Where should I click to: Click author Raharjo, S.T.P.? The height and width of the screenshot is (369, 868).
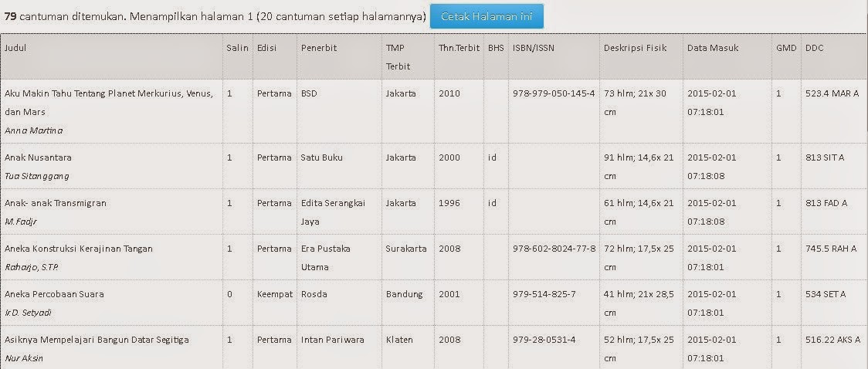32,267
